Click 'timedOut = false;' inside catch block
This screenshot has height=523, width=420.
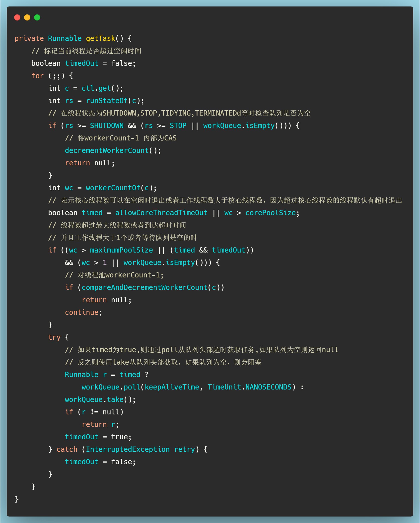pos(100,462)
